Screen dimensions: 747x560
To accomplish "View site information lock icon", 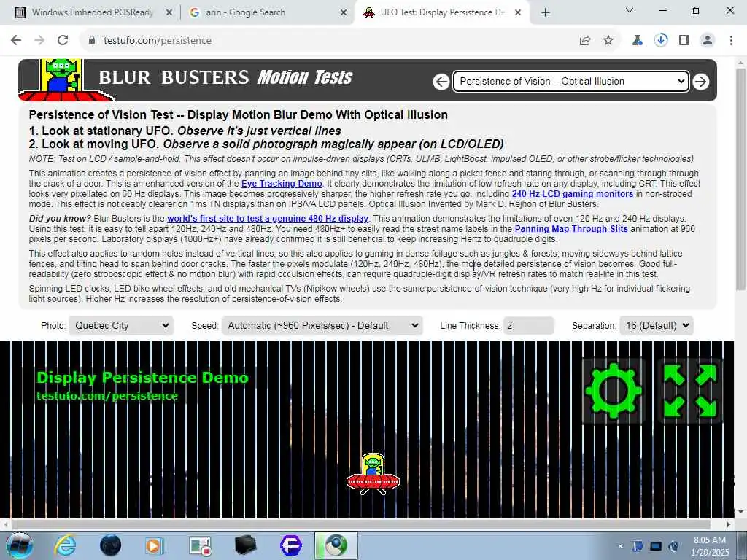I will tap(92, 41).
